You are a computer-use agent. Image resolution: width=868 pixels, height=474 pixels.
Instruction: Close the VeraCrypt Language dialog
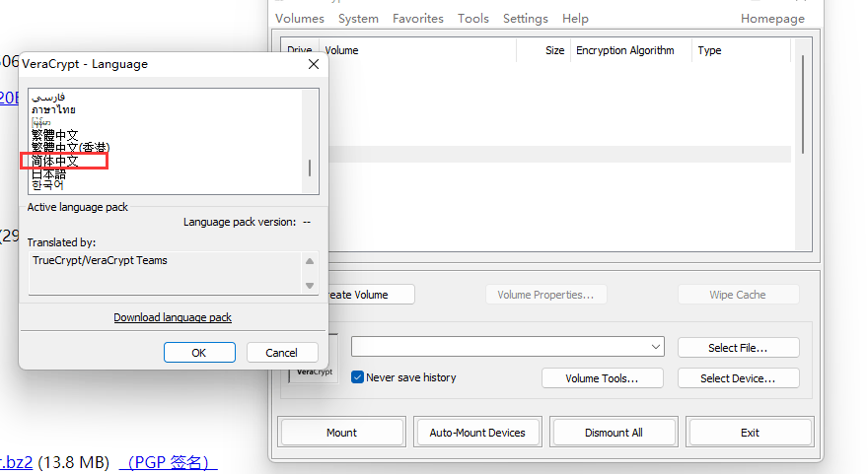pyautogui.click(x=314, y=64)
